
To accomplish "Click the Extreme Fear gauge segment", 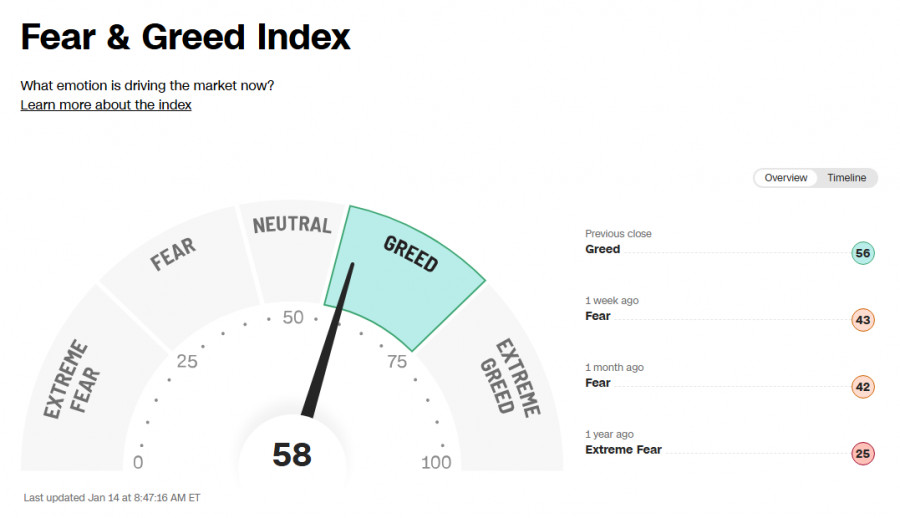I will pos(68,380).
